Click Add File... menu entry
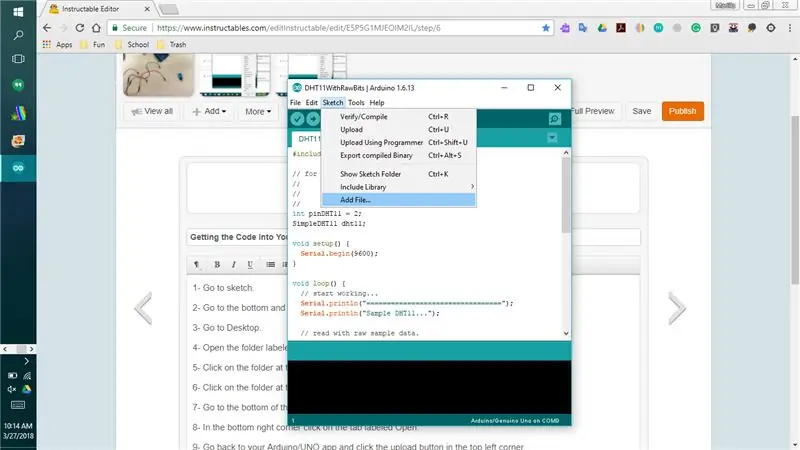 pos(399,200)
